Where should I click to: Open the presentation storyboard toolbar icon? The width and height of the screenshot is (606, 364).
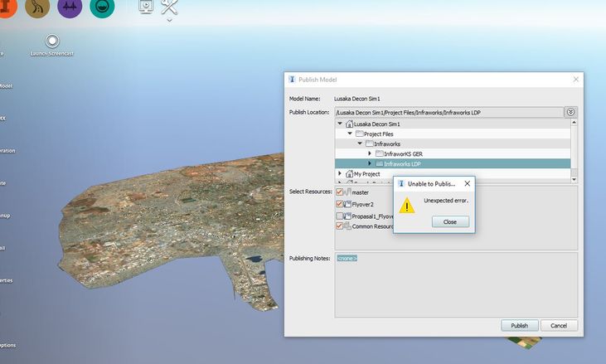point(146,7)
